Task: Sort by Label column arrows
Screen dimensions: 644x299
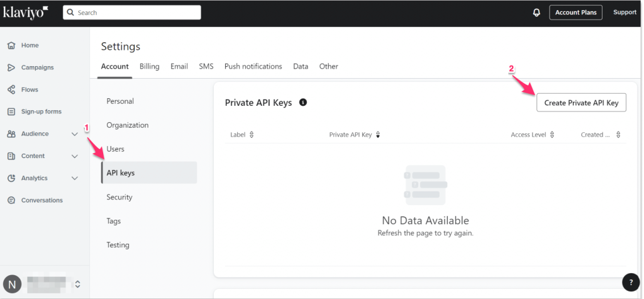Action: [252, 135]
